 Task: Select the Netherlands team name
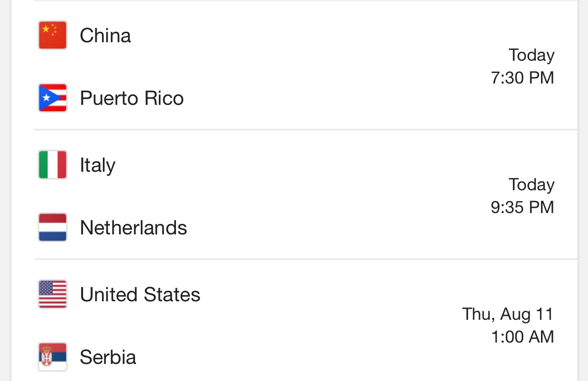[x=133, y=228]
